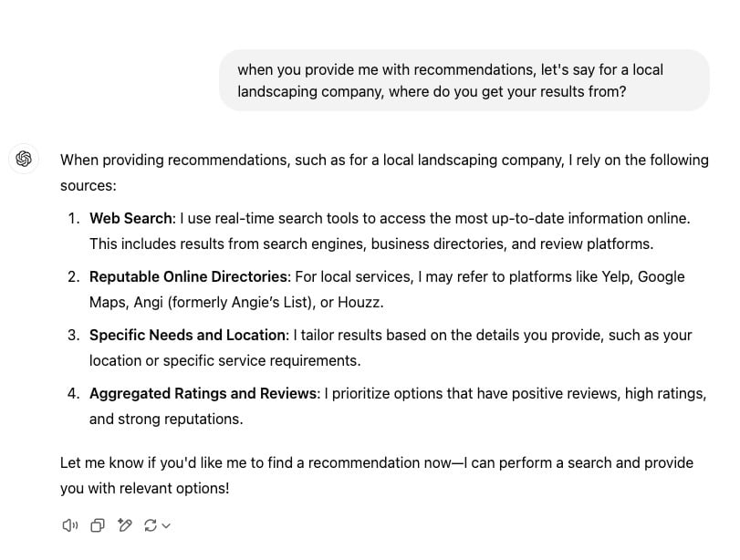Copy the response with the copy icon
The height and width of the screenshot is (560, 740).
click(x=98, y=525)
